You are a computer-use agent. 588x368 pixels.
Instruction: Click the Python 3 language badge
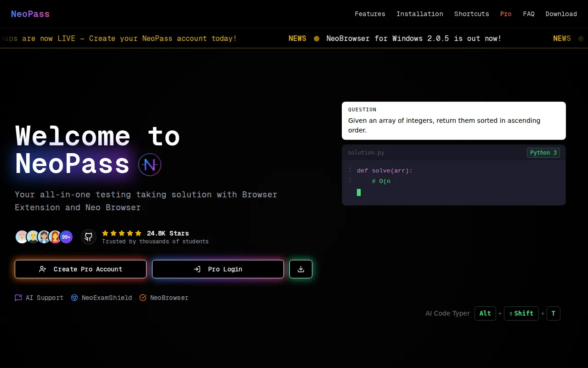tap(543, 153)
